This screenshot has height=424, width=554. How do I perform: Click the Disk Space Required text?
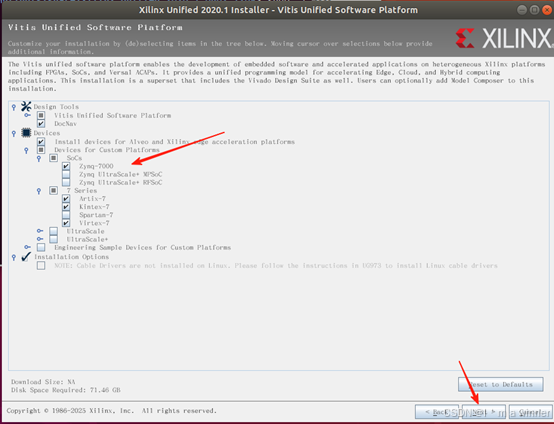(x=66, y=390)
